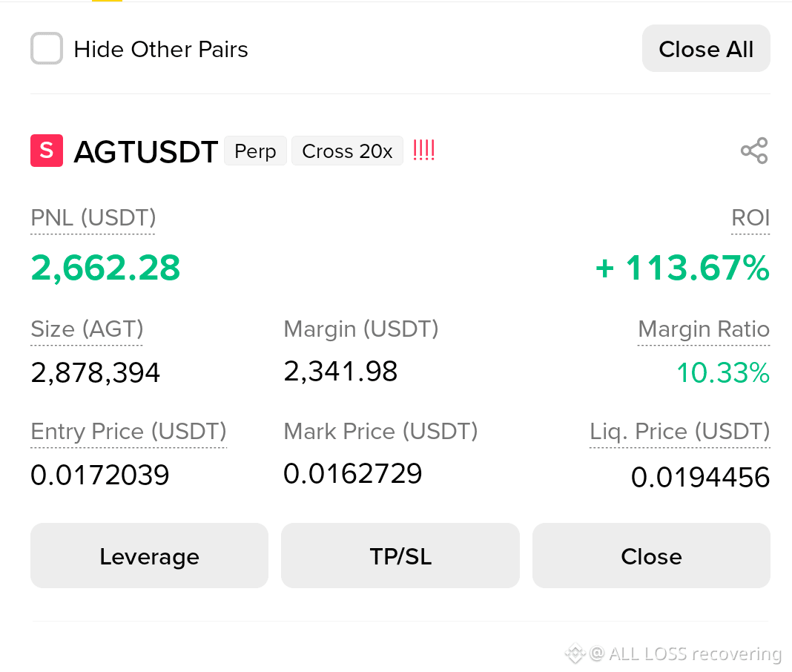Show the PNL (USDT) label explanation

[x=93, y=218]
